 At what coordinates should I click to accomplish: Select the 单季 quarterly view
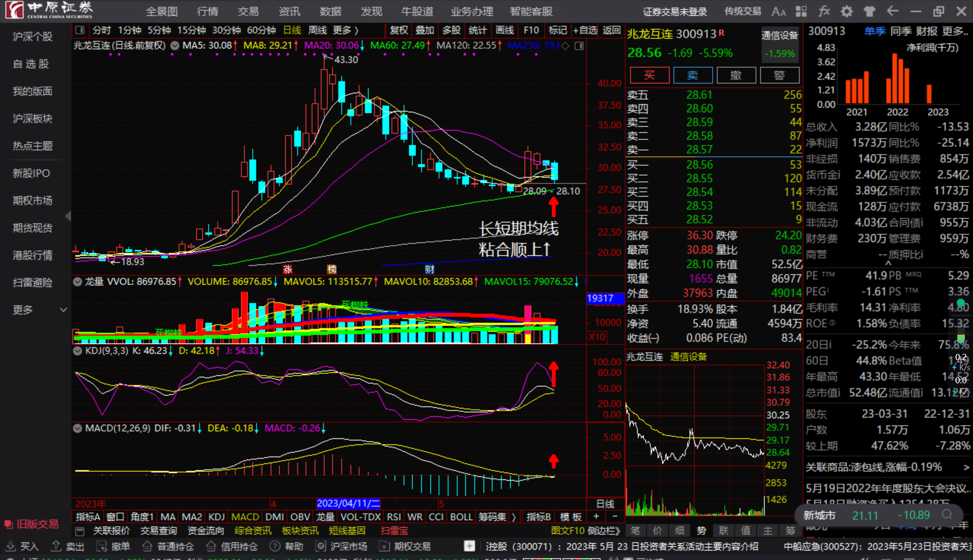pos(875,31)
